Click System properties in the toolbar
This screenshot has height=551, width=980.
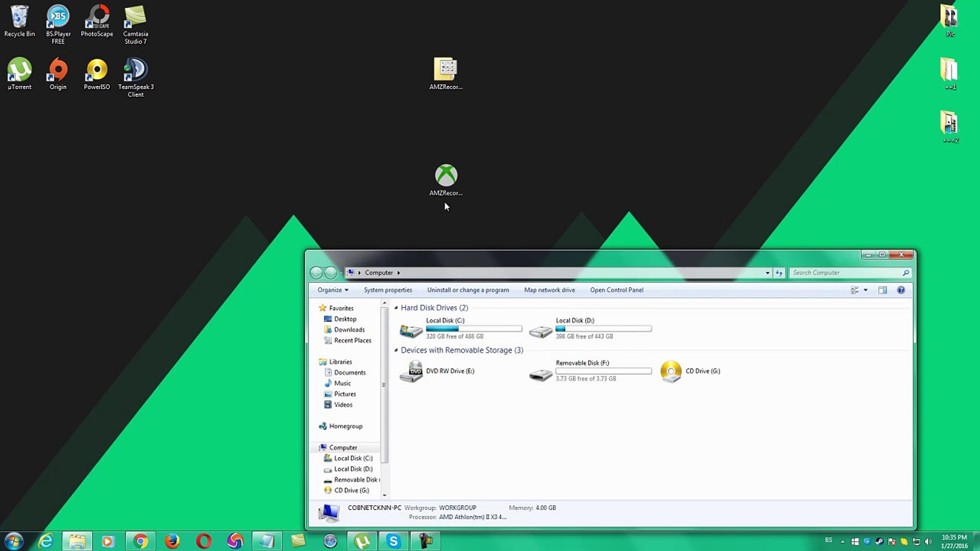point(387,290)
